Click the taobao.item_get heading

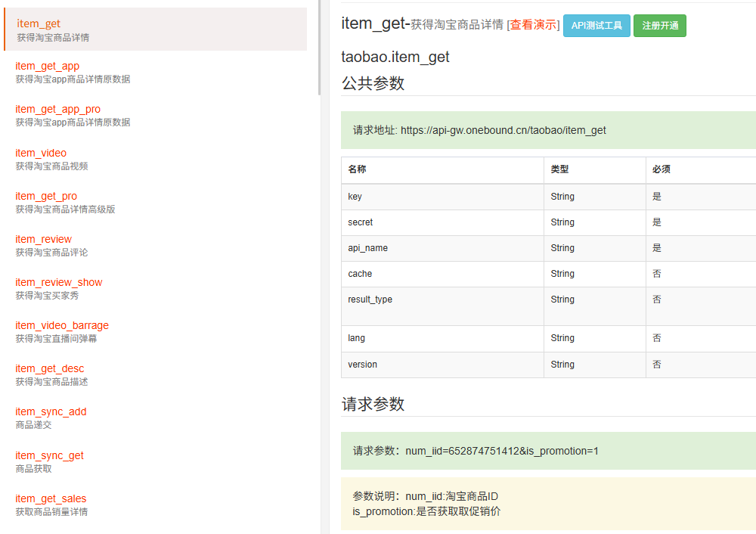(x=395, y=57)
